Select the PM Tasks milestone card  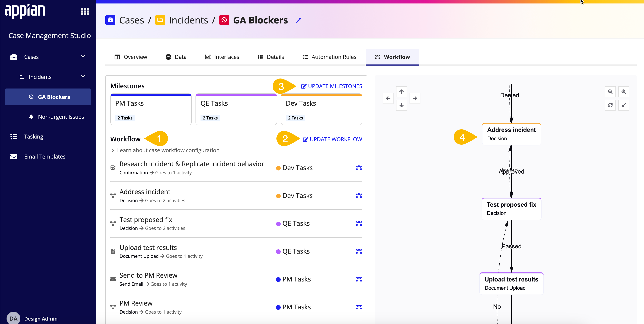coord(151,109)
